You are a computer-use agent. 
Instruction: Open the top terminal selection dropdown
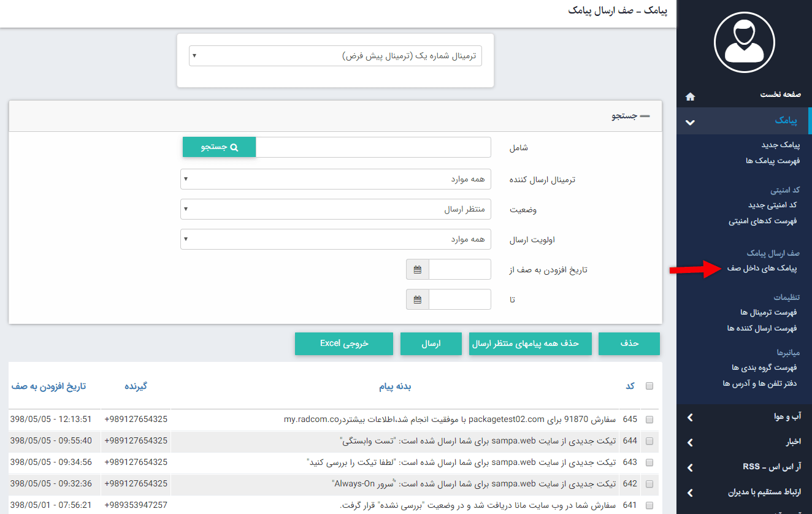[335, 56]
